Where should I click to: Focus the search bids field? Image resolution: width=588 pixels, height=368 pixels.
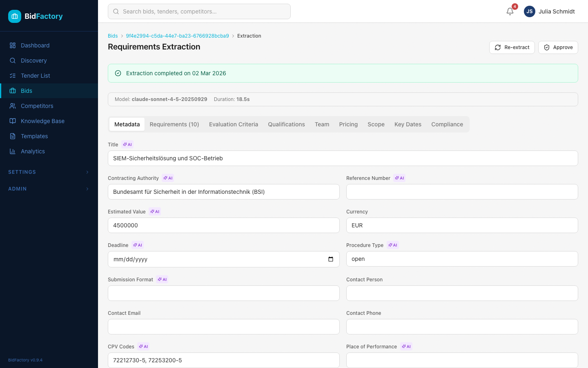(199, 11)
